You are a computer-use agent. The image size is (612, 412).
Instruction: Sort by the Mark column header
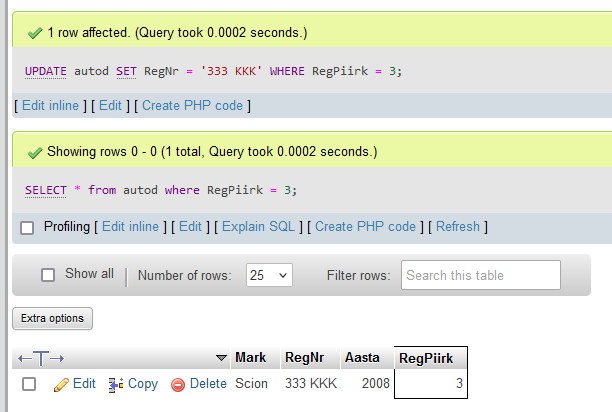(x=250, y=357)
